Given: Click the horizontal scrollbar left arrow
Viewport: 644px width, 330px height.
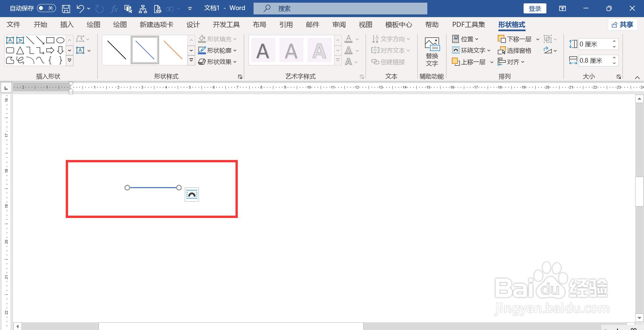Looking at the screenshot, I should point(17,326).
